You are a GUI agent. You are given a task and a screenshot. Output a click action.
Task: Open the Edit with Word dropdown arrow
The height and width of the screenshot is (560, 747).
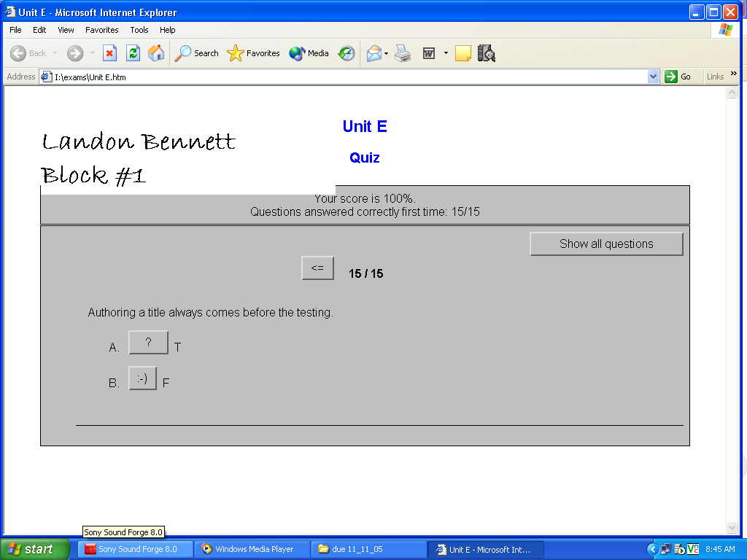click(446, 53)
